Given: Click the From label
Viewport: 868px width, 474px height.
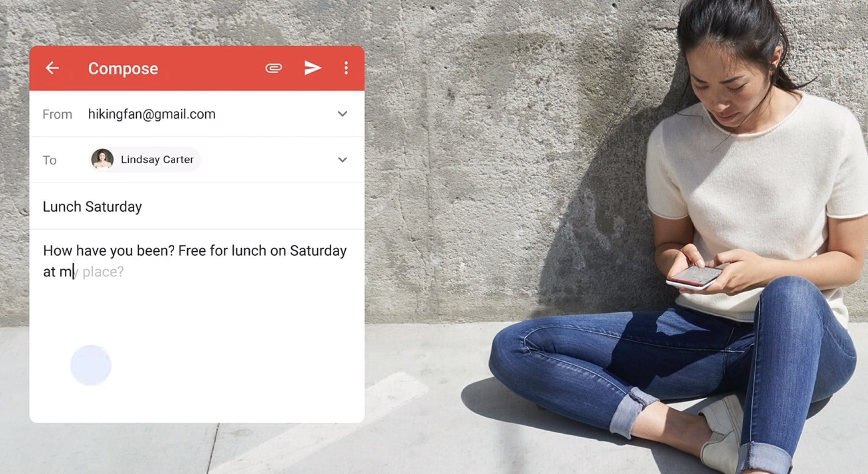Looking at the screenshot, I should click(x=57, y=114).
